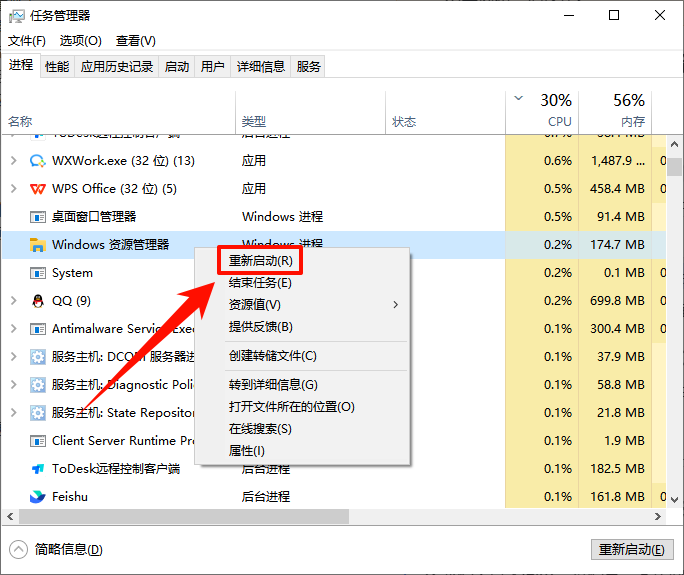Screen dimensions: 684x575
Task: Sort by the 状态 column header
Action: (x=404, y=122)
